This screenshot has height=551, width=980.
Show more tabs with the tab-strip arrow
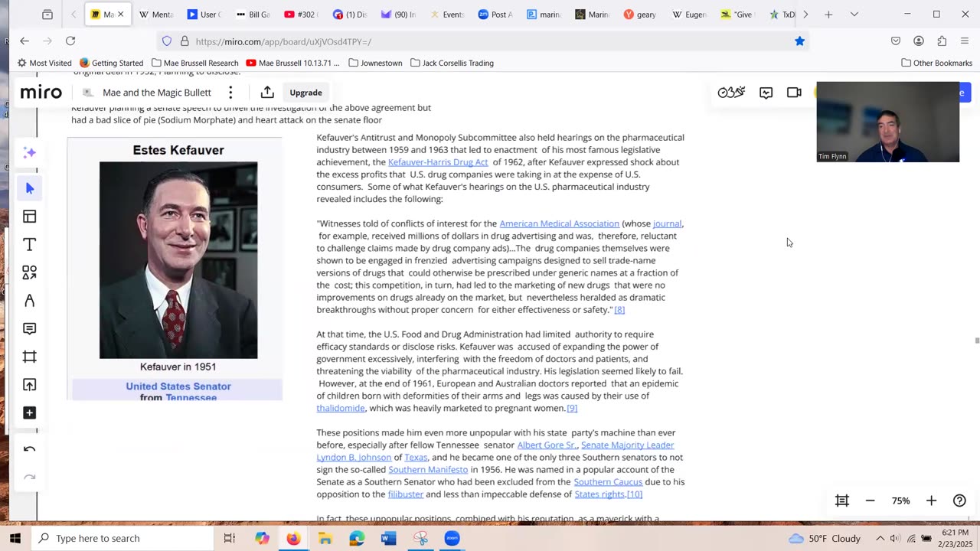coord(805,15)
